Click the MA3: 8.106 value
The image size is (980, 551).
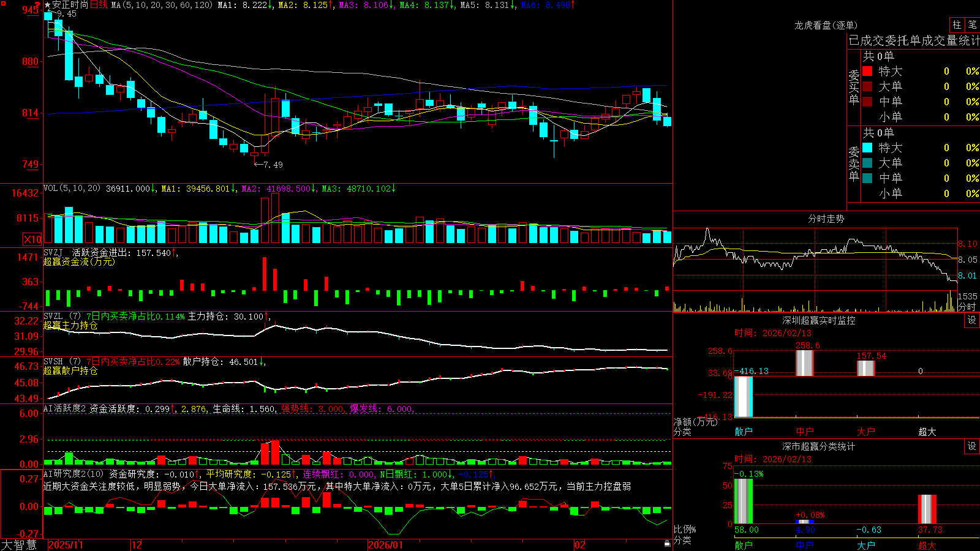[x=366, y=5]
